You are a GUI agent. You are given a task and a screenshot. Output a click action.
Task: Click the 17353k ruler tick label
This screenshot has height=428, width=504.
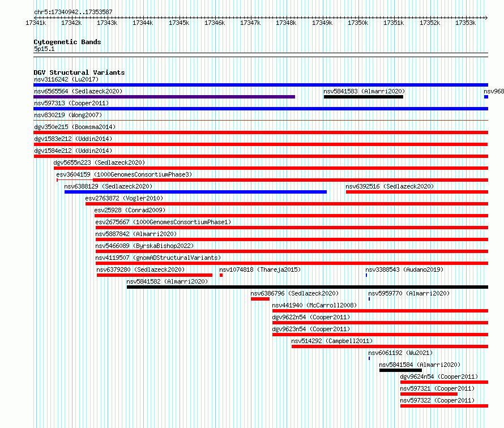click(465, 23)
